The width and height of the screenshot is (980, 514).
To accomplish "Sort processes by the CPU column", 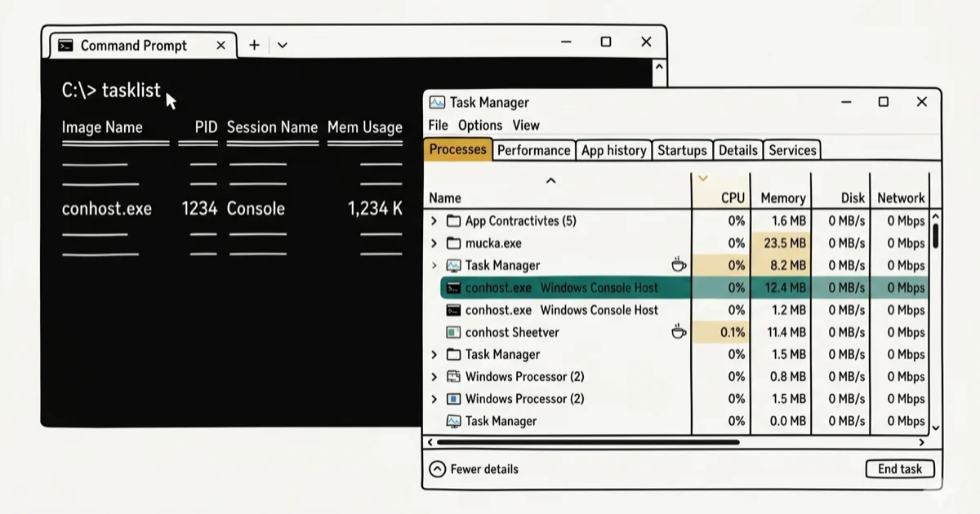I will click(733, 198).
